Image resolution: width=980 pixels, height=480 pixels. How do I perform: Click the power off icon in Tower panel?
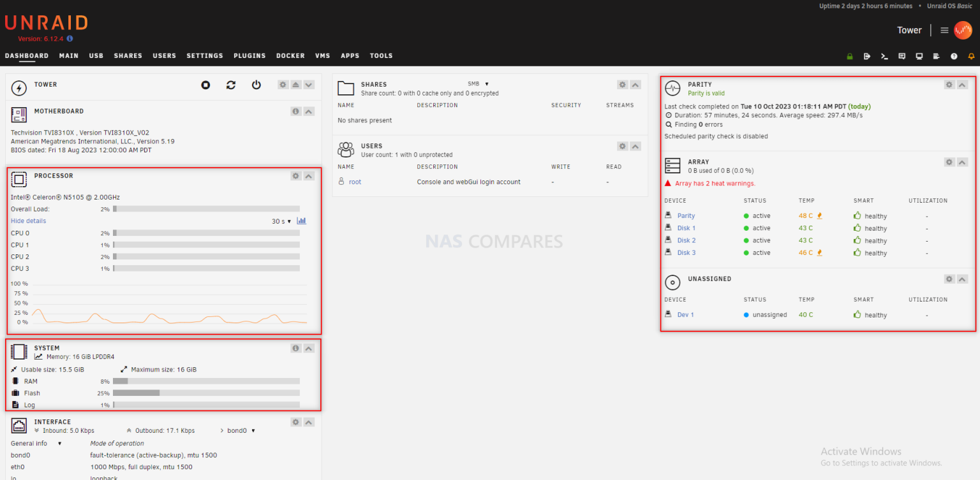pos(256,84)
